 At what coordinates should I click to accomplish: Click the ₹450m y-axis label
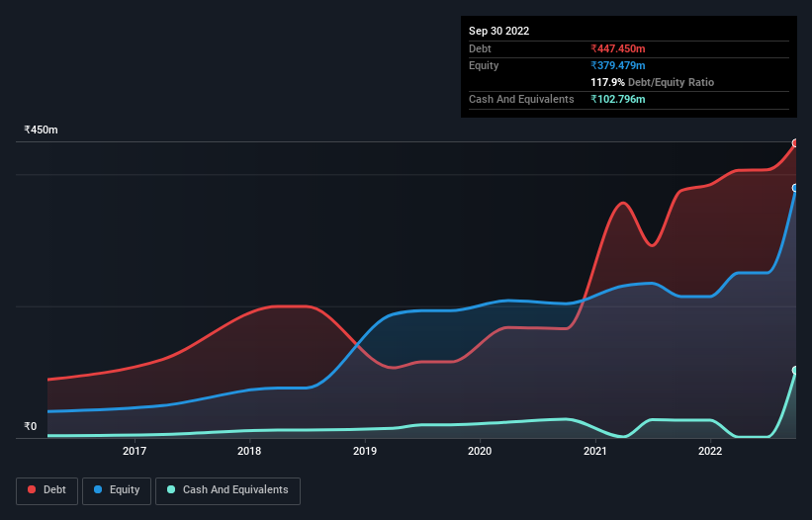point(41,130)
